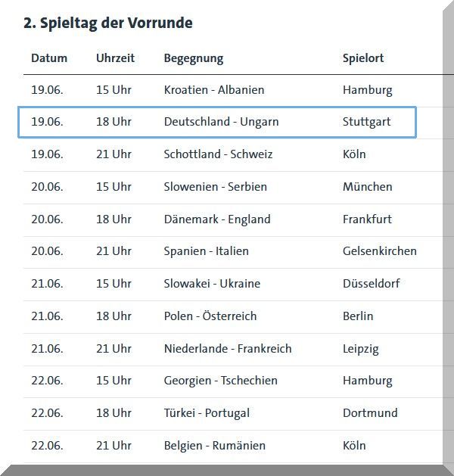Viewport: 454px width, 476px height.
Task: Click the Datum column header
Action: pyautogui.click(x=49, y=58)
